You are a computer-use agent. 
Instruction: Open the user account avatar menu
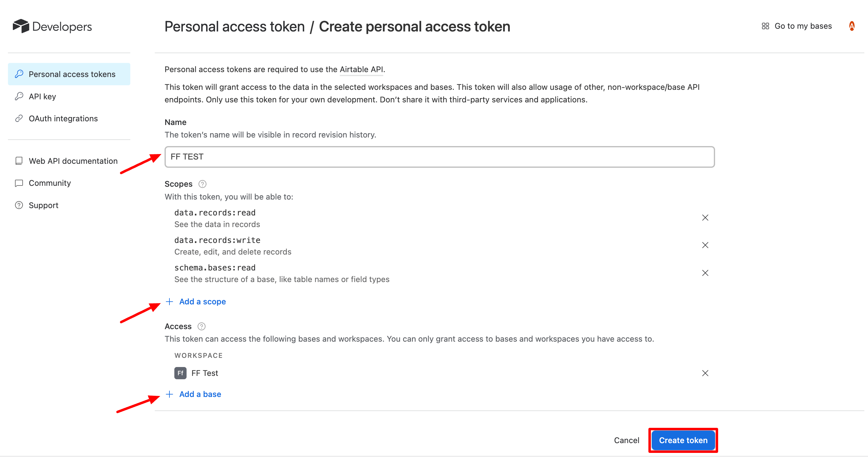coord(851,26)
